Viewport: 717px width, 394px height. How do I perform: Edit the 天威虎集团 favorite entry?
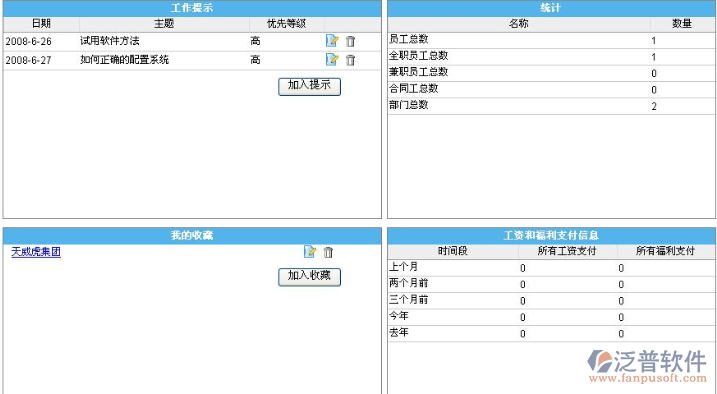[x=310, y=251]
